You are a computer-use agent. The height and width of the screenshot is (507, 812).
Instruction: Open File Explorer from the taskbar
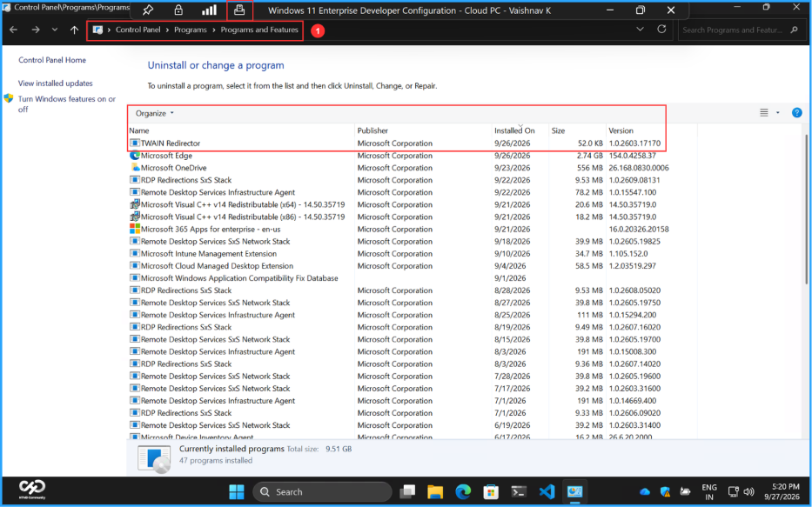point(435,491)
